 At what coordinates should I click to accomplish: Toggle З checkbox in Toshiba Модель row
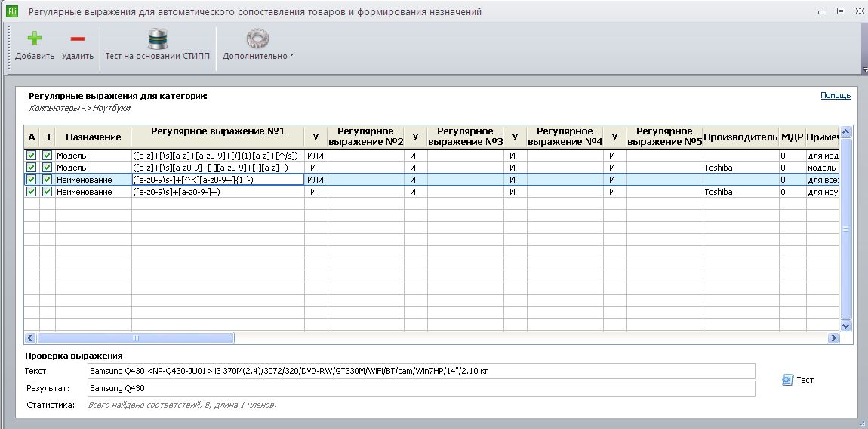point(47,168)
